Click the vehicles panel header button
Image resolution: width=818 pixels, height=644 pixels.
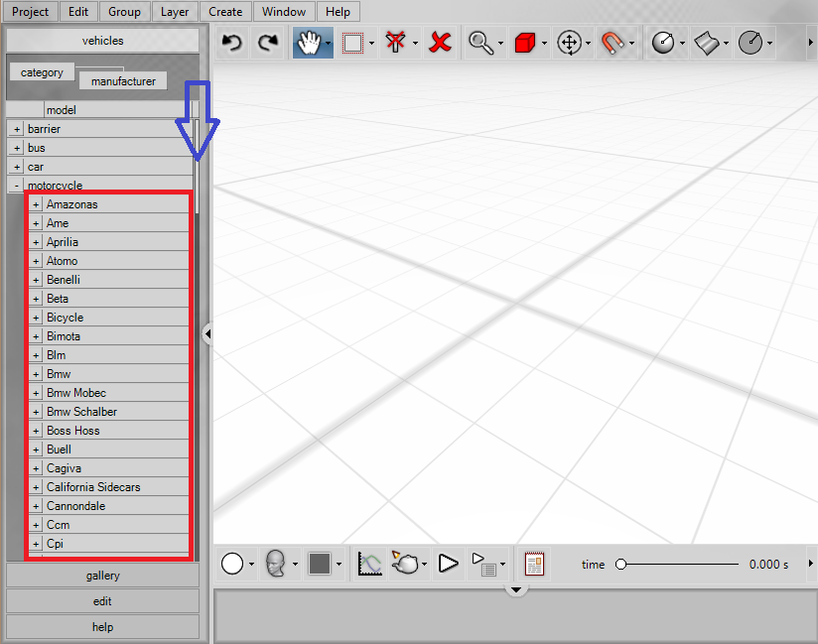(x=103, y=41)
